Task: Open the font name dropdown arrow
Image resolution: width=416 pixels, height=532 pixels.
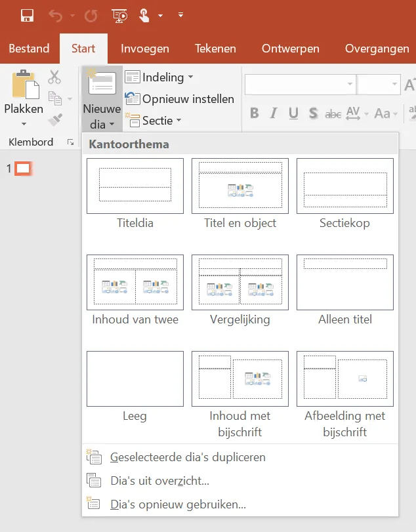Action: coord(350,84)
